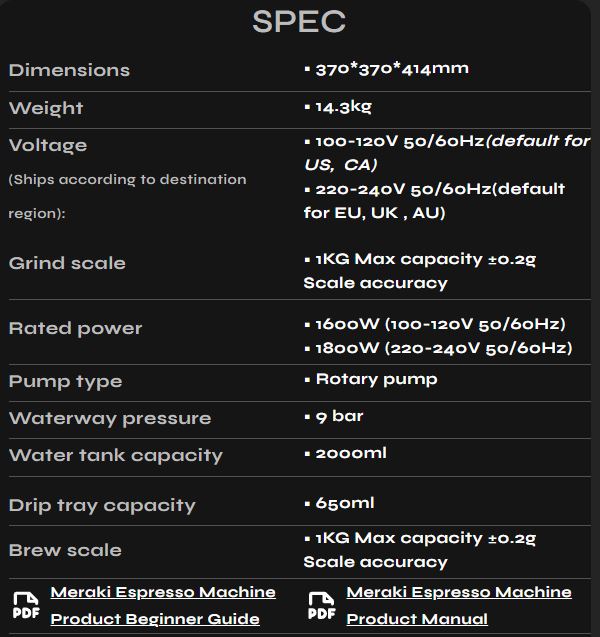Click the 14.3kg weight value
Screen dimensions: 600x637
(x=344, y=107)
